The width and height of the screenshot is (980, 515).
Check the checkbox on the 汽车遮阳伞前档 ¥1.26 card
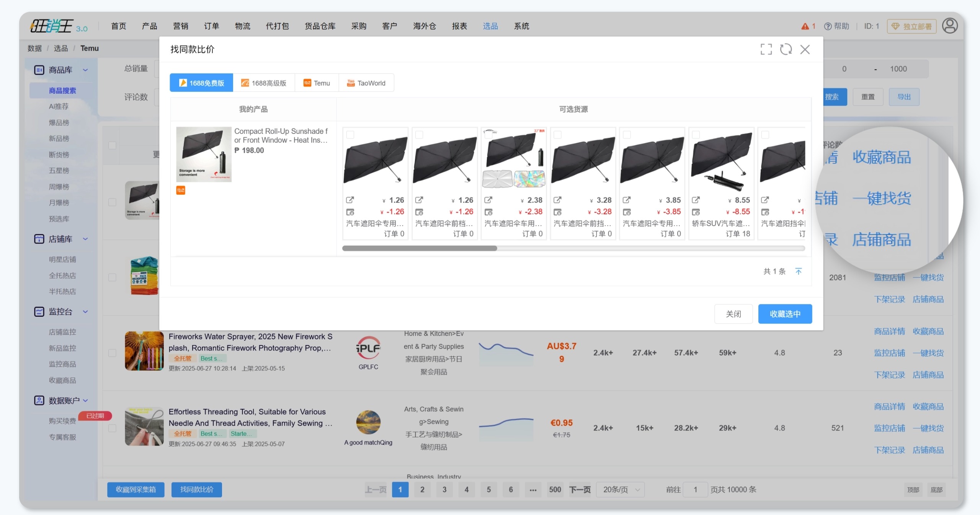click(419, 135)
